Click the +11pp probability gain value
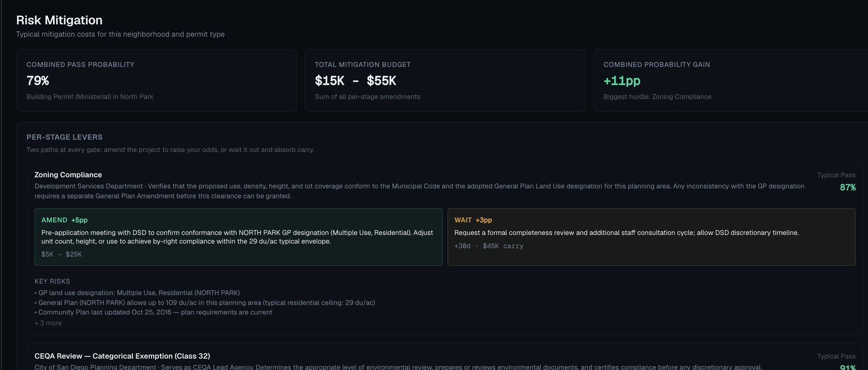 coord(622,81)
